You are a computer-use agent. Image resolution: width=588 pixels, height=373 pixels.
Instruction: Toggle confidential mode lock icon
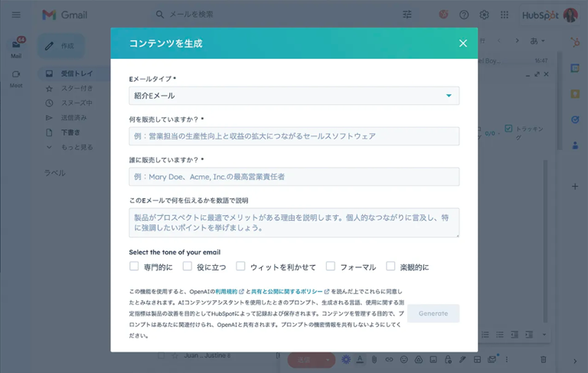click(448, 359)
